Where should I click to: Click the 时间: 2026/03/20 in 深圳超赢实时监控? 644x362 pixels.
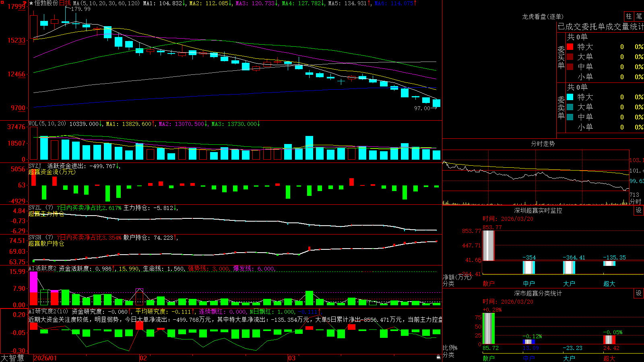[508, 219]
